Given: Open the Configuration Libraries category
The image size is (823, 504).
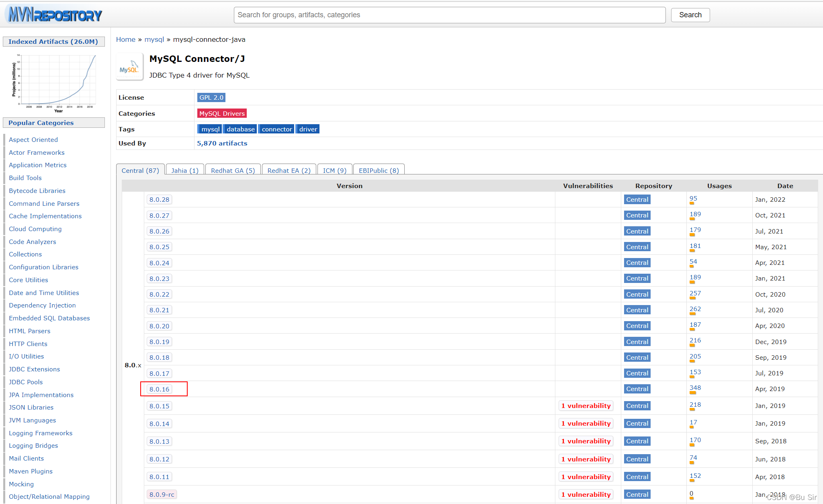Looking at the screenshot, I should [x=43, y=267].
